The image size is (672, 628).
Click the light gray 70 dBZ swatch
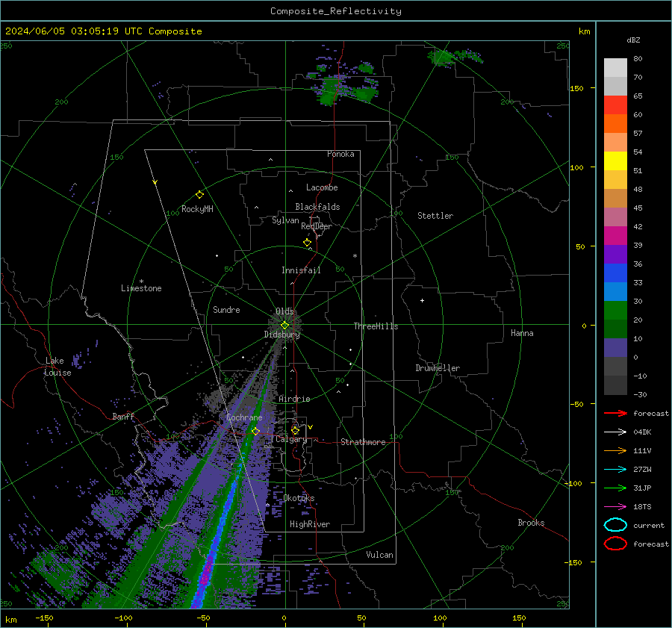click(x=615, y=86)
